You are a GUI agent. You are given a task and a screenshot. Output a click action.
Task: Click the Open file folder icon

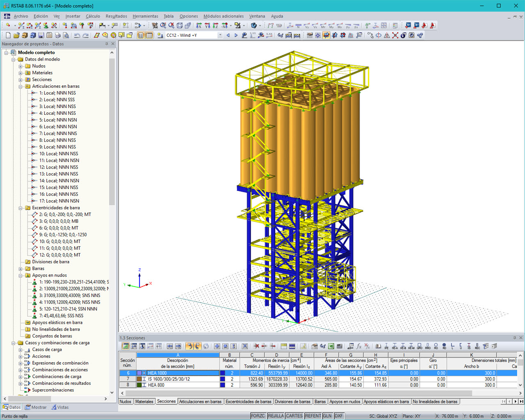pyautogui.click(x=16, y=36)
